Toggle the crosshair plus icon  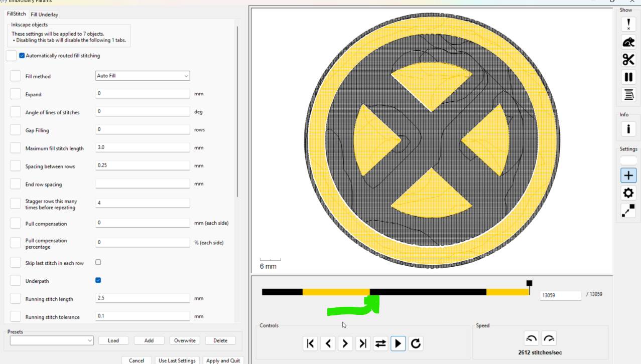click(x=628, y=175)
